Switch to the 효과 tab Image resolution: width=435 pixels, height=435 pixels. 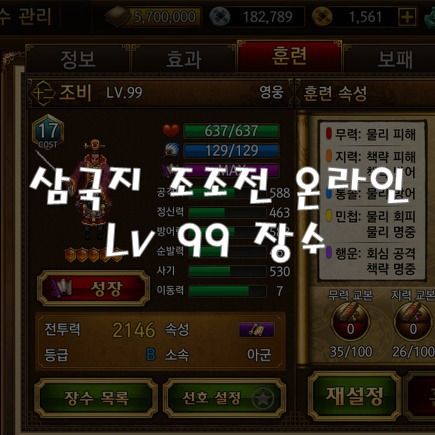pyautogui.click(x=184, y=59)
